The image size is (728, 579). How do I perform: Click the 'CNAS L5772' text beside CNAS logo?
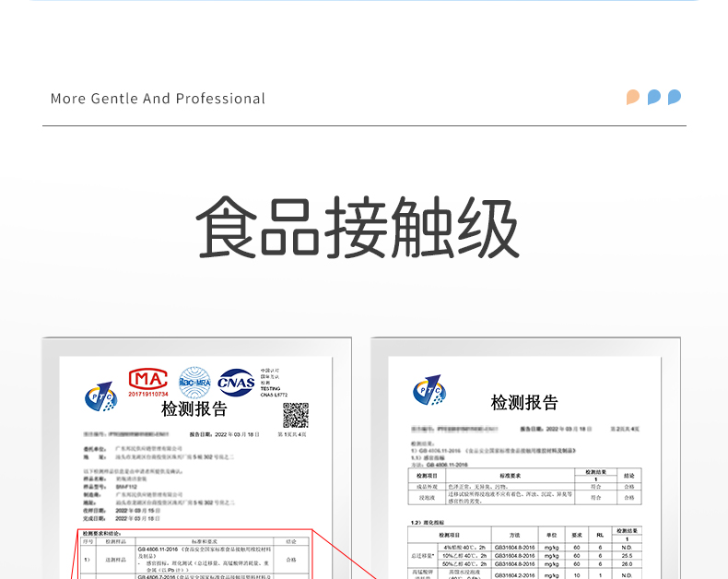click(x=274, y=395)
